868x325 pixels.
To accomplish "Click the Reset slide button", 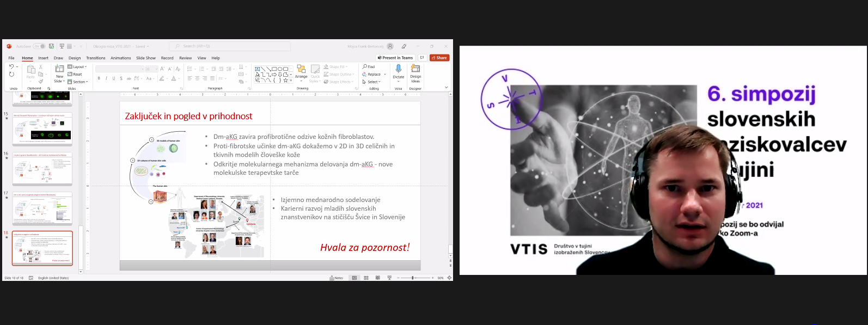I will (75, 75).
